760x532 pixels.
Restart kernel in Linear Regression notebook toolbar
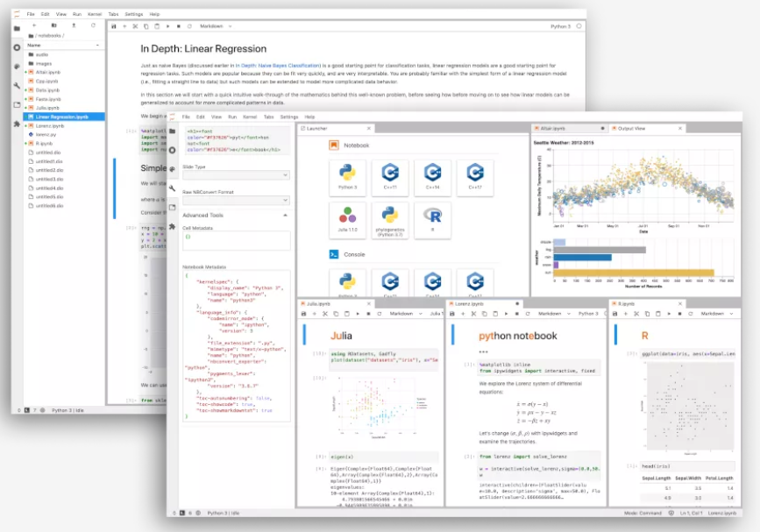[x=189, y=26]
